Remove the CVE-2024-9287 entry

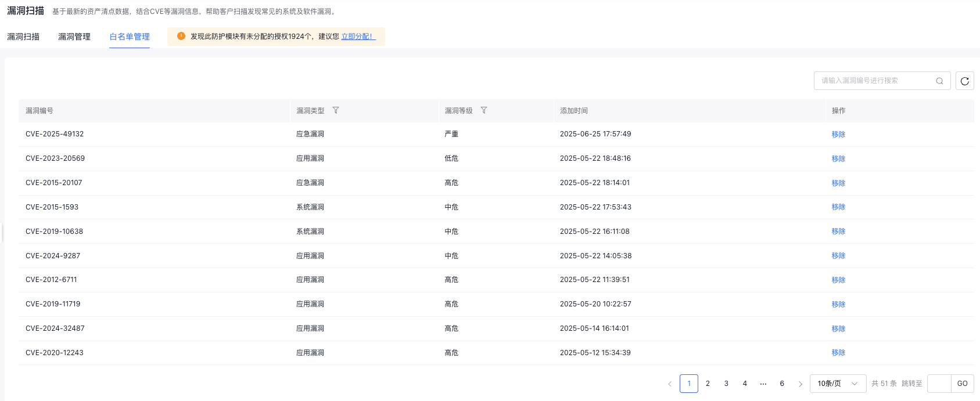(838, 255)
